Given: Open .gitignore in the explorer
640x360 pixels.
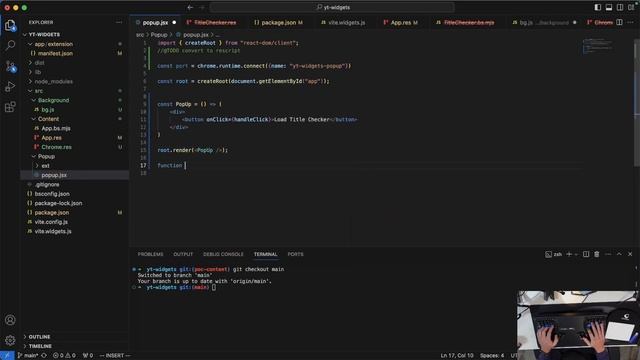Looking at the screenshot, I should (x=47, y=184).
